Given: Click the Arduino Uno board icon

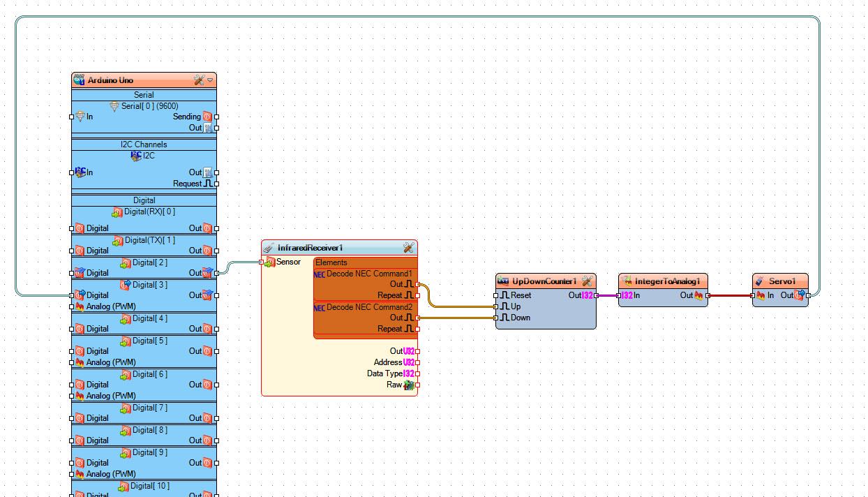Looking at the screenshot, I should point(79,80).
